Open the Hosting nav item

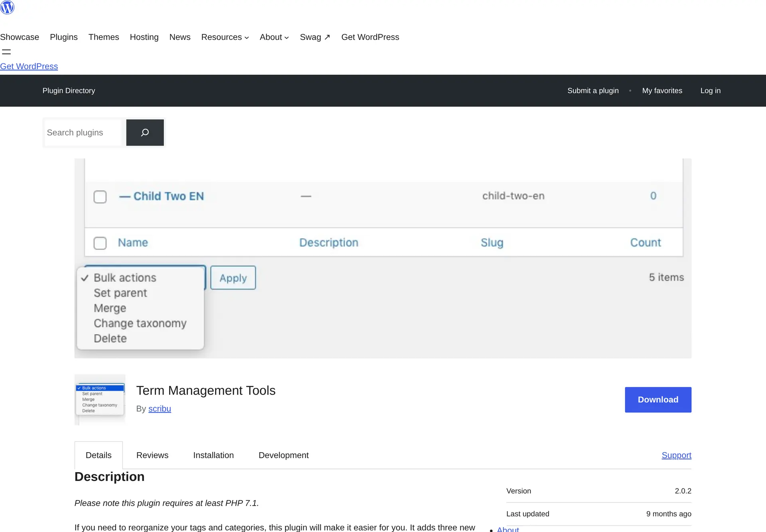pyautogui.click(x=144, y=37)
